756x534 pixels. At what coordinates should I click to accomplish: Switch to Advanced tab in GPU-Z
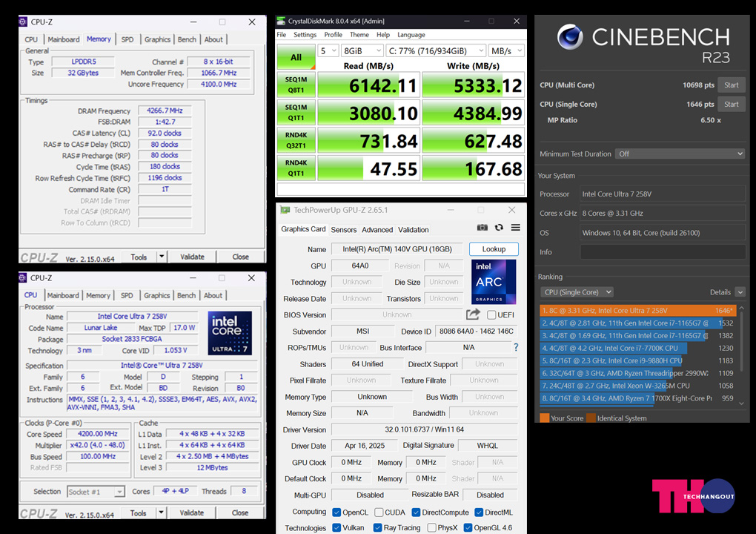coord(377,230)
